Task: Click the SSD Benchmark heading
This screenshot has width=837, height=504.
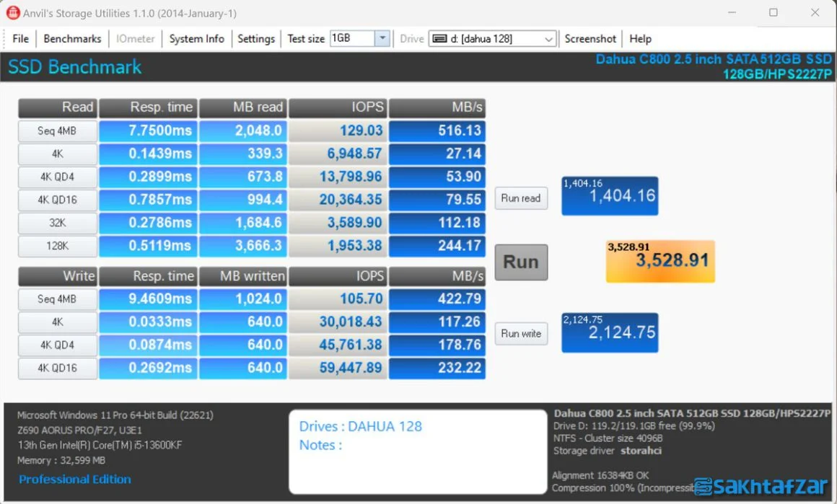Action: [x=75, y=67]
